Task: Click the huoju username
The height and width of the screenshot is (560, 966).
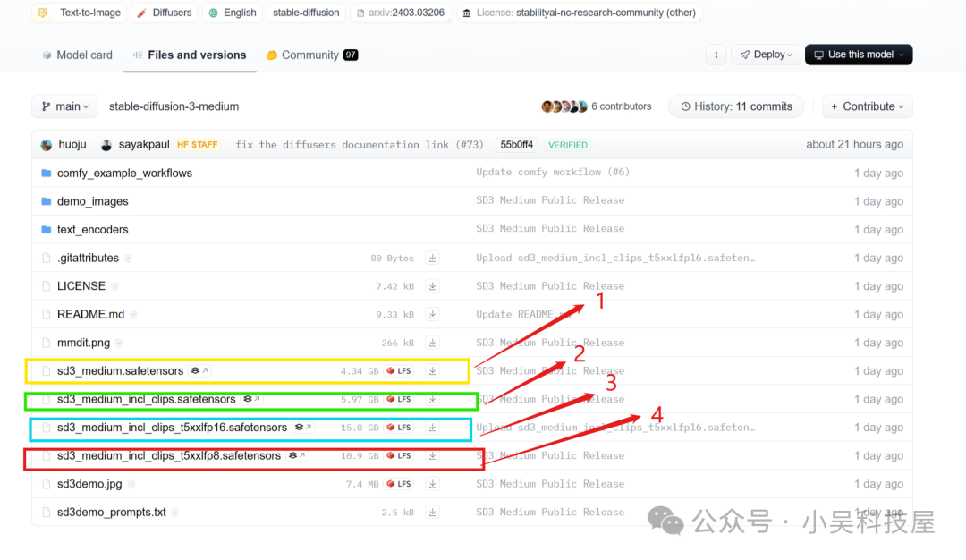Action: click(x=72, y=145)
